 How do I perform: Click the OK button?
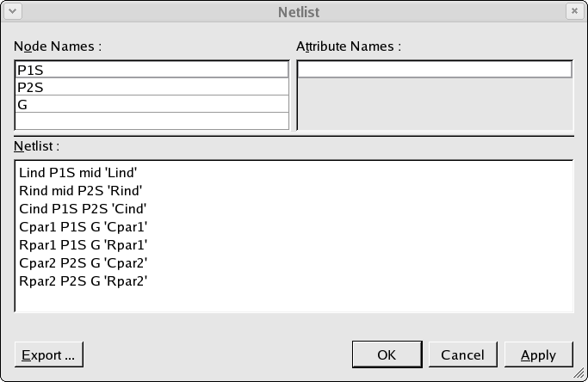tap(387, 354)
